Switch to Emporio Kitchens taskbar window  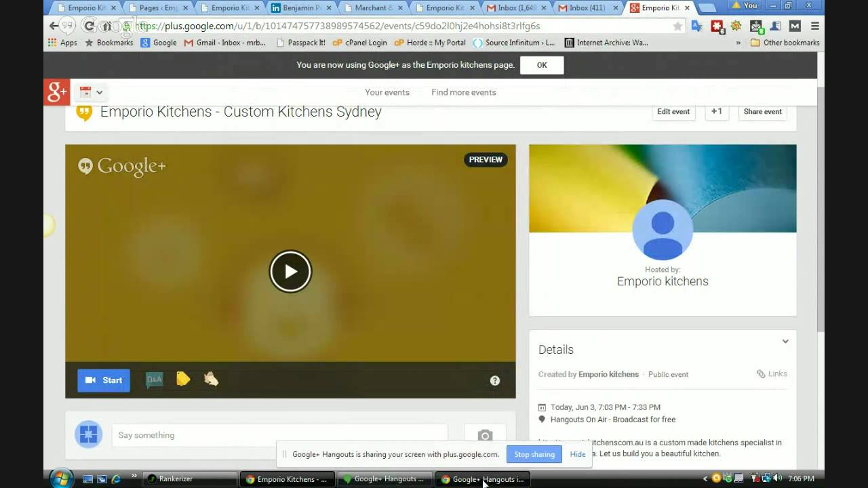pyautogui.click(x=287, y=479)
